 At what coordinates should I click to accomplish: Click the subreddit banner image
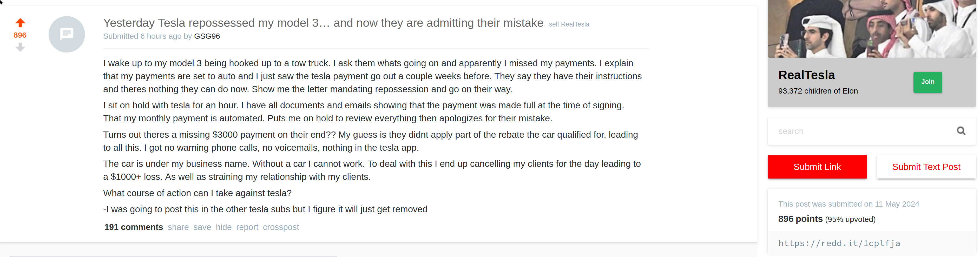(872, 29)
